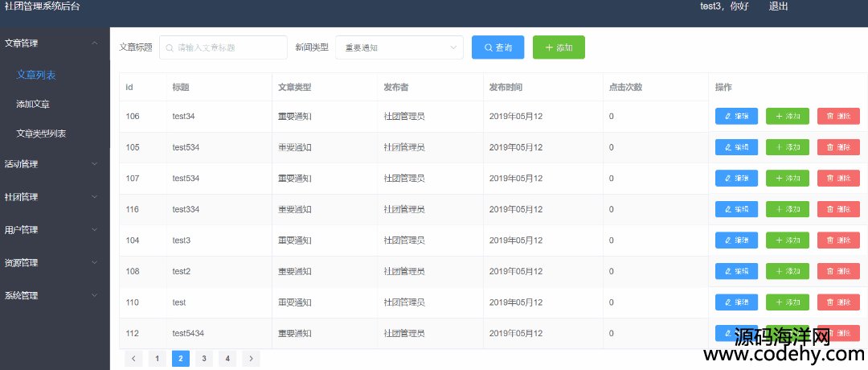Delete the article with id 110
The image size is (868, 370).
pyautogui.click(x=838, y=302)
